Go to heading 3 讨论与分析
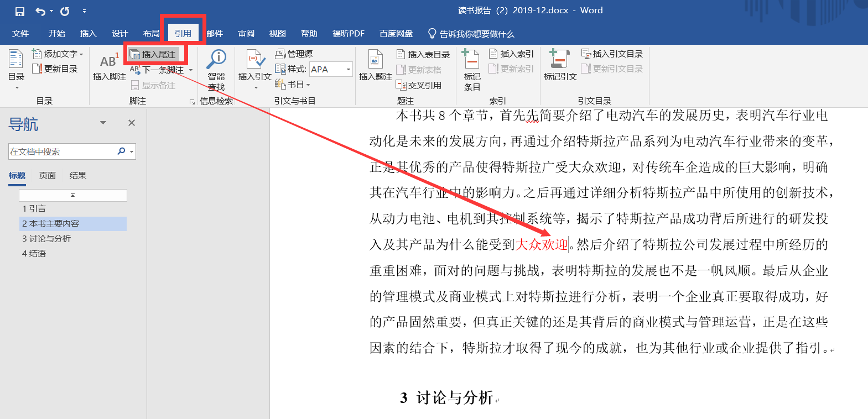 pos(73,238)
